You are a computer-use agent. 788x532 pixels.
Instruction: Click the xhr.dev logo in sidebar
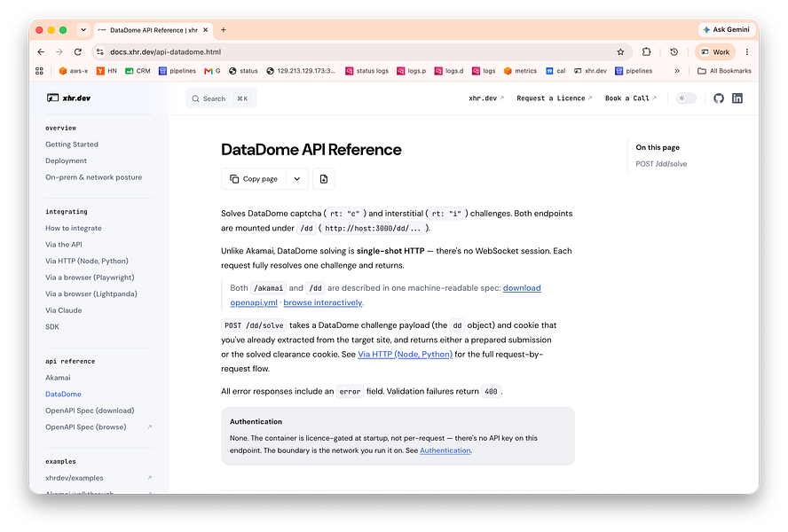point(69,98)
